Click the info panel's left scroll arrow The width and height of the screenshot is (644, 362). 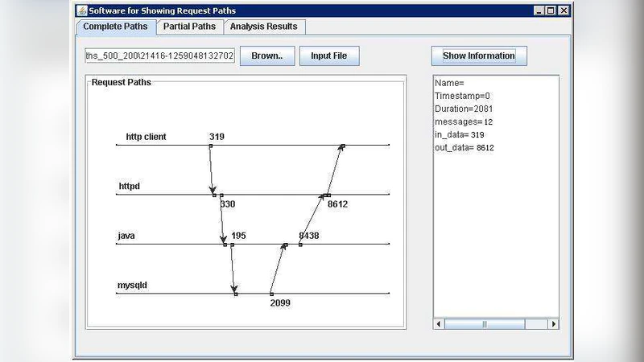439,324
